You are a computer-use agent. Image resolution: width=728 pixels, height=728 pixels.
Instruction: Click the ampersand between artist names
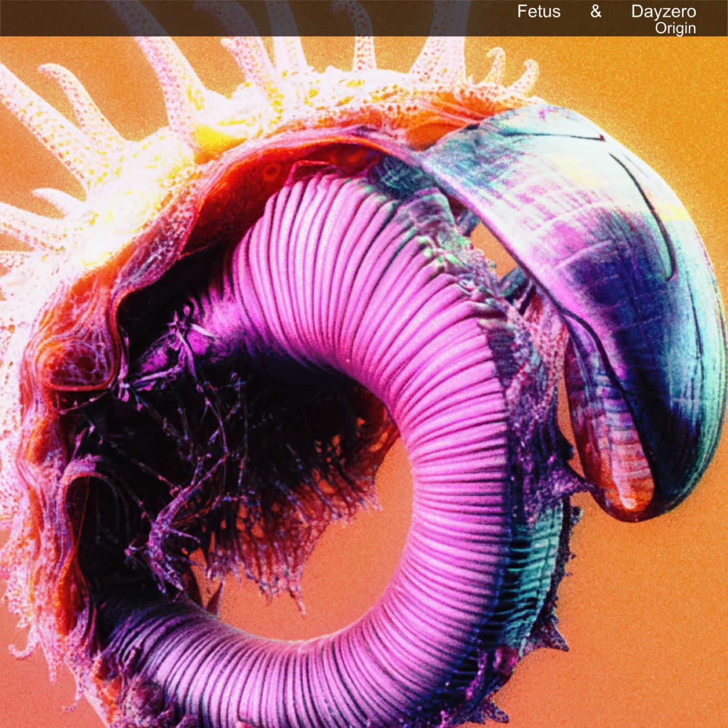click(x=595, y=11)
